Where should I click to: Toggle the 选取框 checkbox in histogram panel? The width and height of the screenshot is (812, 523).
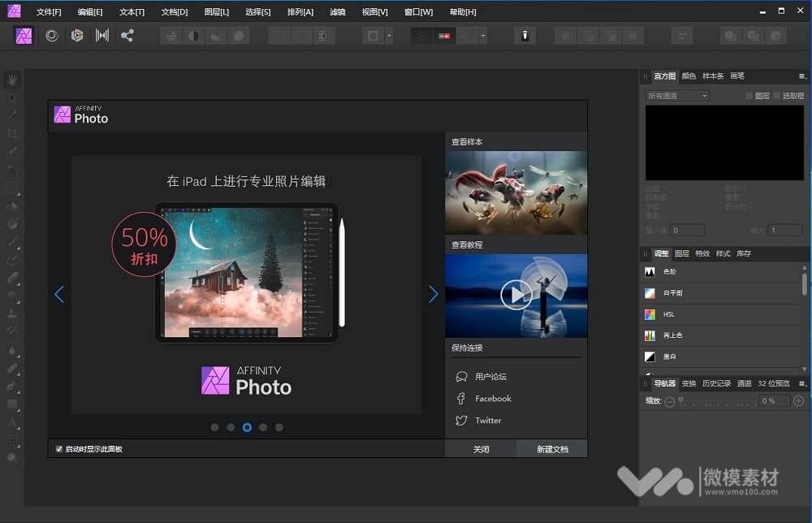click(x=777, y=96)
